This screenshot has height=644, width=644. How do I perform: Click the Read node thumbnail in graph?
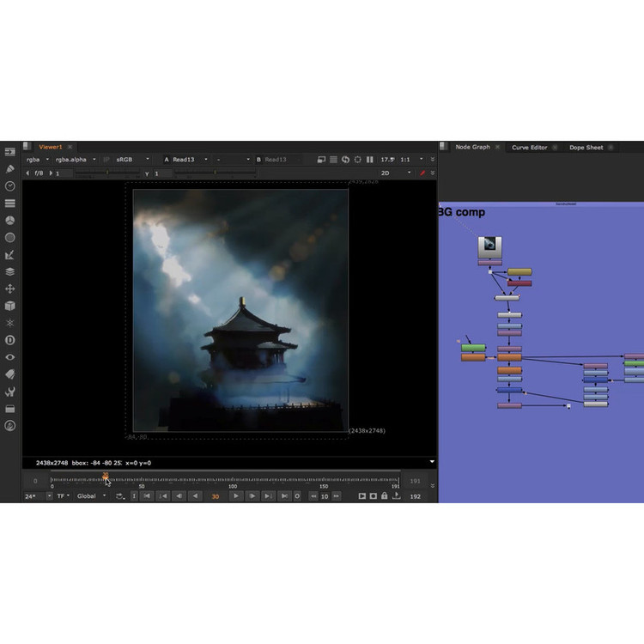click(489, 246)
